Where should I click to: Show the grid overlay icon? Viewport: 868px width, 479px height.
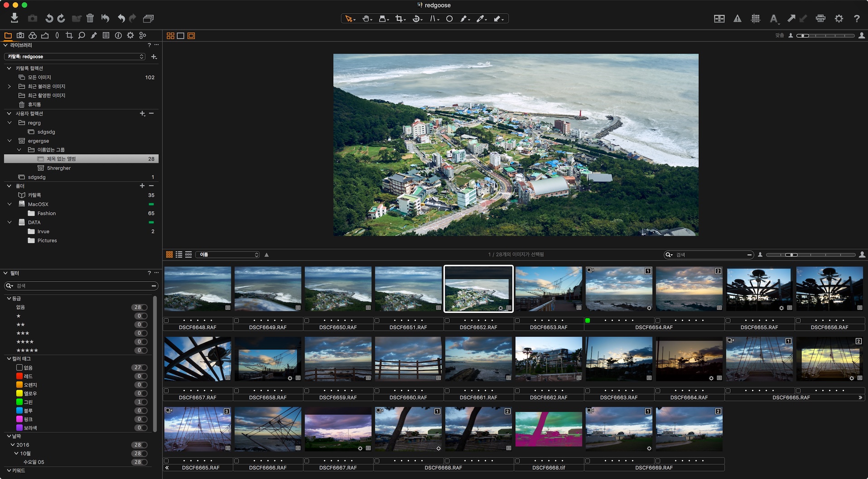[755, 19]
